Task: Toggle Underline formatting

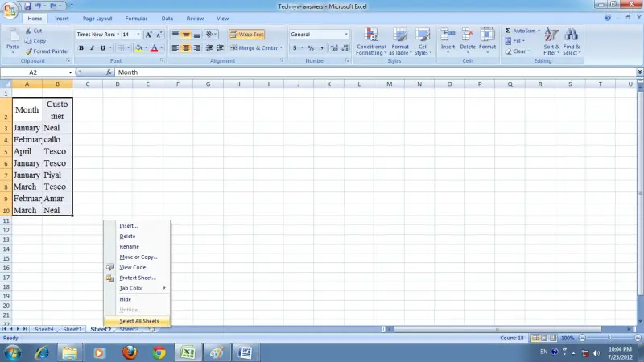Action: [103, 48]
